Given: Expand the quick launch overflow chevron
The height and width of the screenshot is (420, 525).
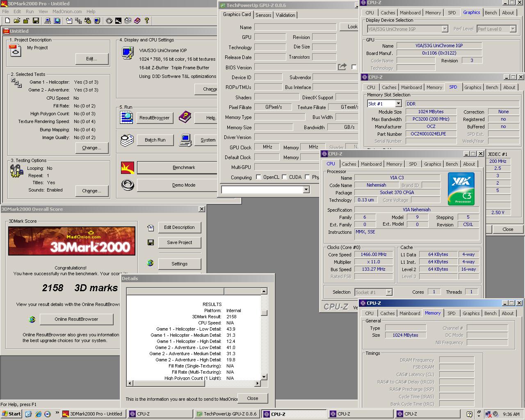Looking at the screenshot, I should pyautogui.click(x=57, y=413).
